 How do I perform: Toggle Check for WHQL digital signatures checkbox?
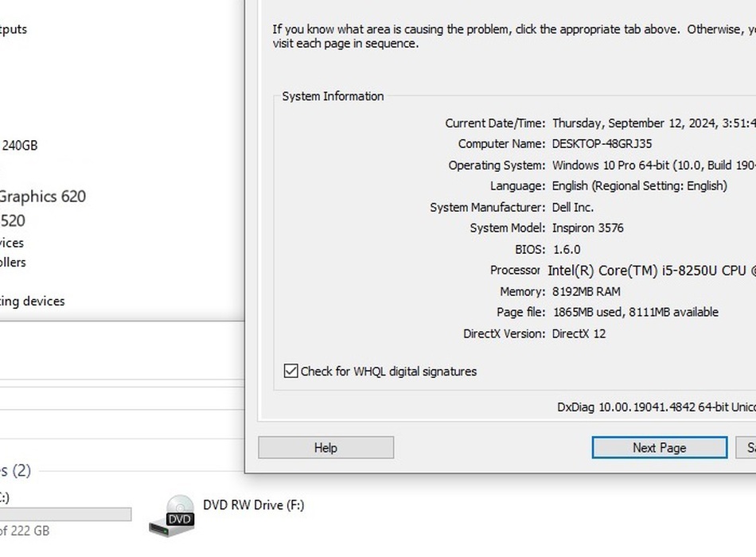pos(291,372)
